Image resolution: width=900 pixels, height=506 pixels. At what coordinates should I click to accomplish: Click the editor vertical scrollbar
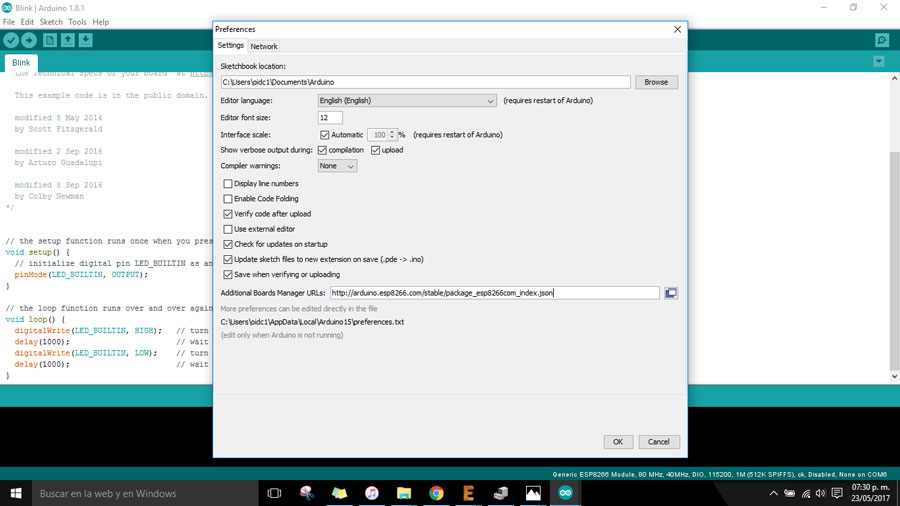coord(894,261)
